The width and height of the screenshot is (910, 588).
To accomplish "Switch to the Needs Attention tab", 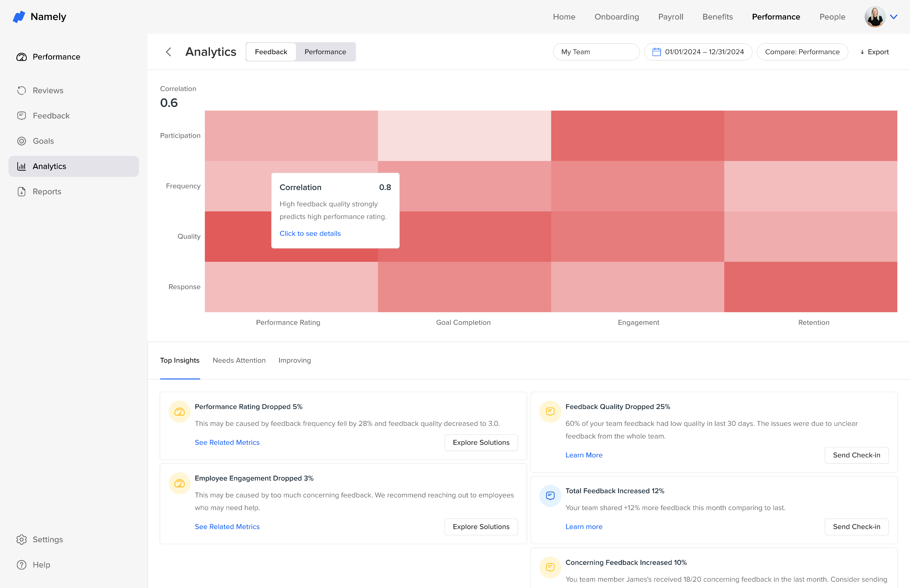I will tap(239, 360).
